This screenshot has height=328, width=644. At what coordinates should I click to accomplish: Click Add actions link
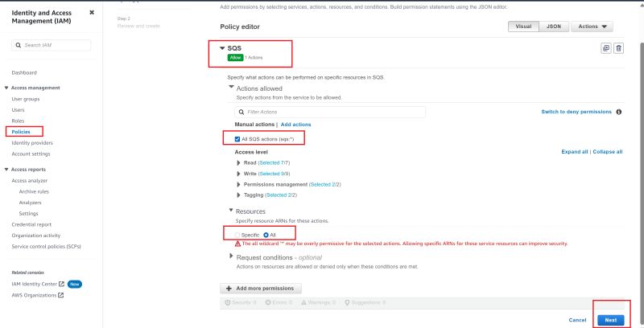(x=295, y=125)
